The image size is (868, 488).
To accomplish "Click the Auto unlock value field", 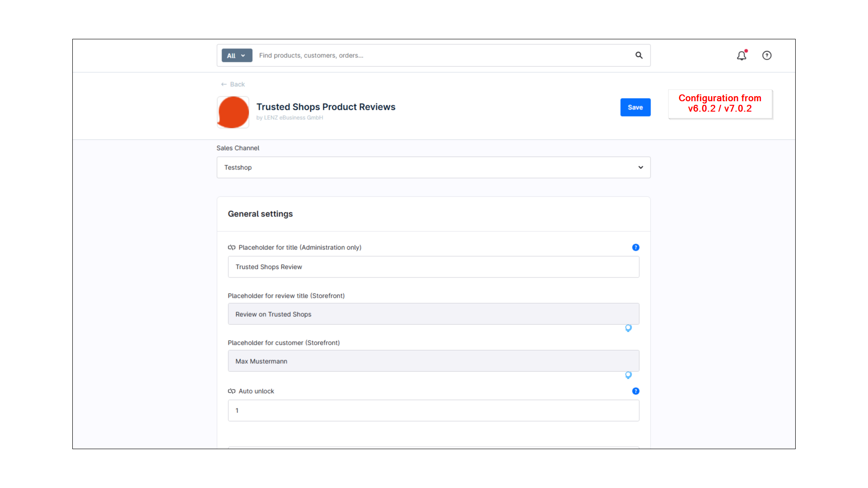I will (434, 411).
